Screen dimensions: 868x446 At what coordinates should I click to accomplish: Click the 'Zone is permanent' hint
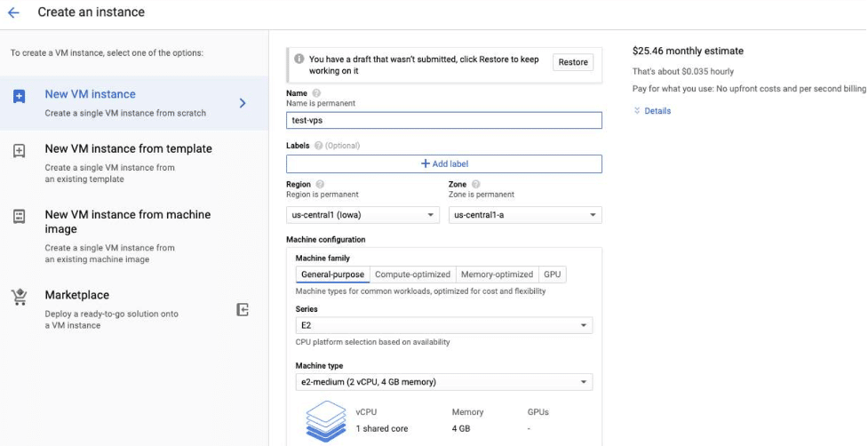(x=481, y=195)
